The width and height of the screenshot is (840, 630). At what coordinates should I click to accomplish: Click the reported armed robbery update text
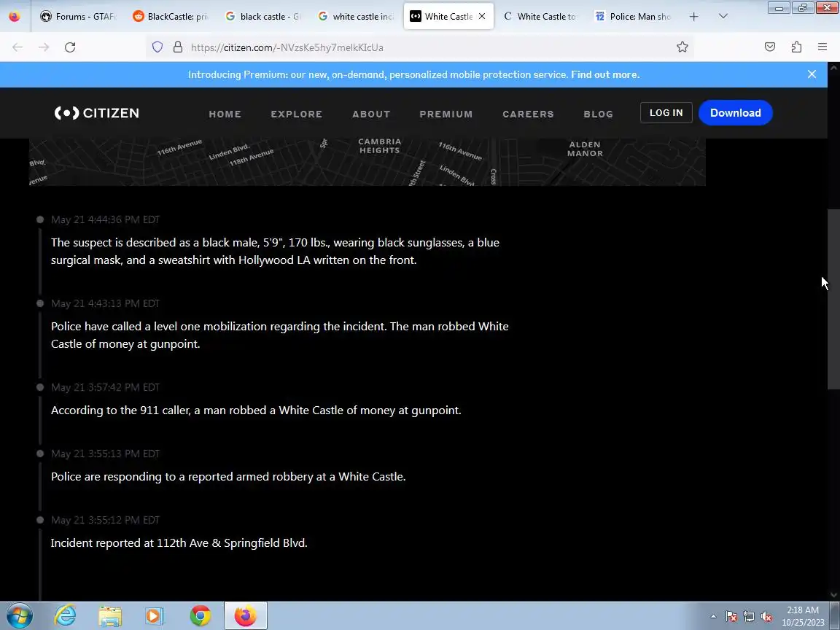tap(228, 477)
